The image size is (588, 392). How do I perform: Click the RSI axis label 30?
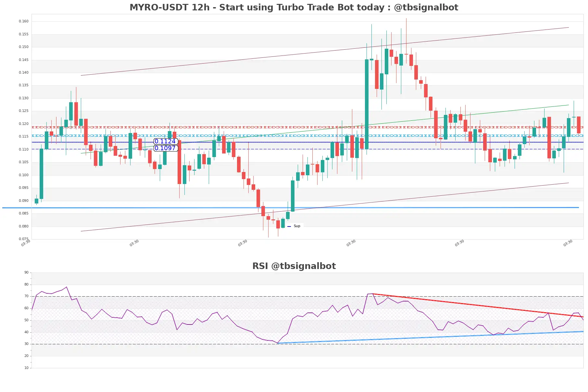click(26, 344)
